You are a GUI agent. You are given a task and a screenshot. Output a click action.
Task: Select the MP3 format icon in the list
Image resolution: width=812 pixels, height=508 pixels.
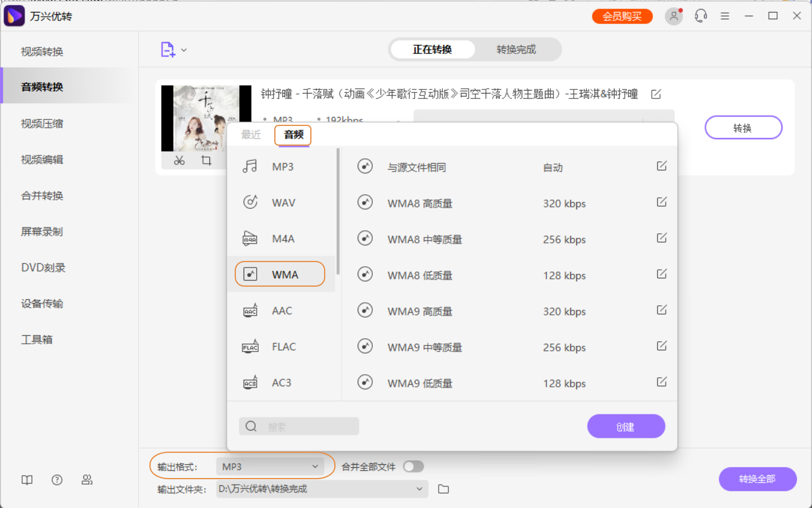click(x=251, y=166)
